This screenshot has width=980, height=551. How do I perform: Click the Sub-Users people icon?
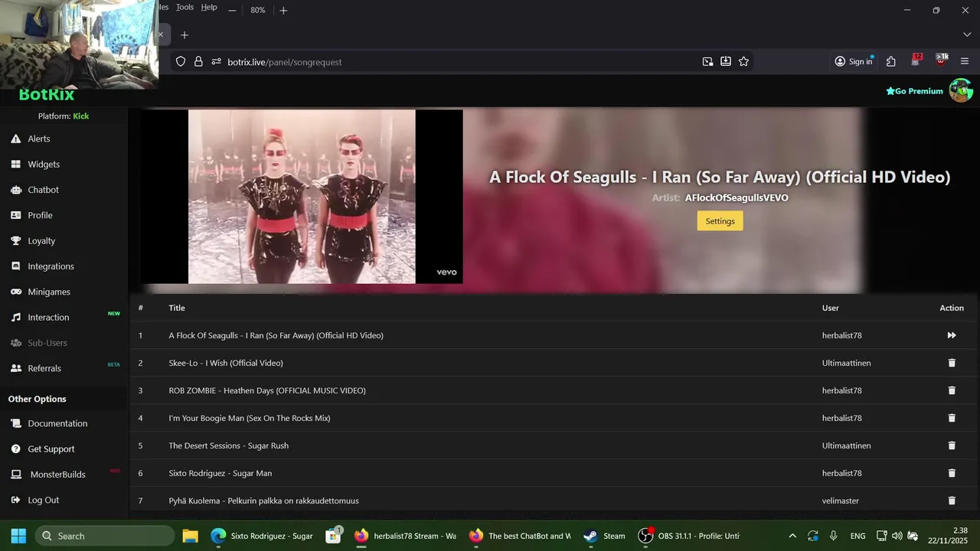(x=15, y=343)
